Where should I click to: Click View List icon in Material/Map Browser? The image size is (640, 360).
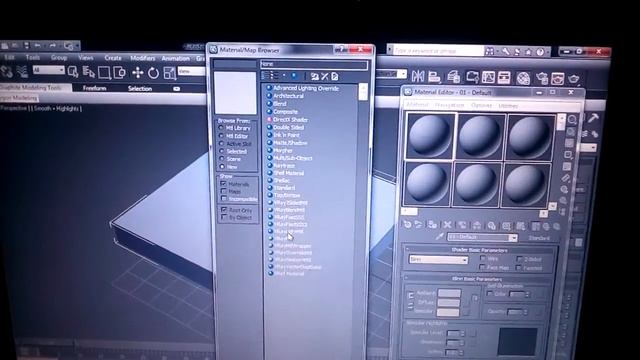point(265,76)
